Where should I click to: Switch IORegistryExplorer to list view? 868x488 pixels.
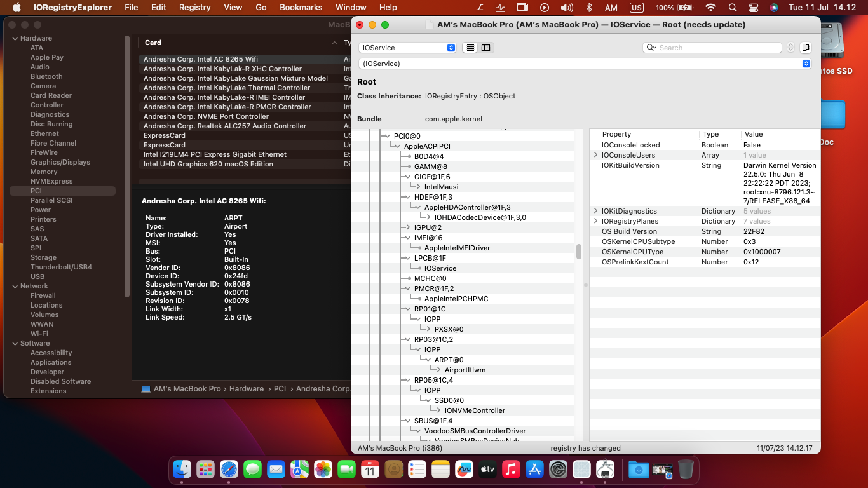[470, 48]
